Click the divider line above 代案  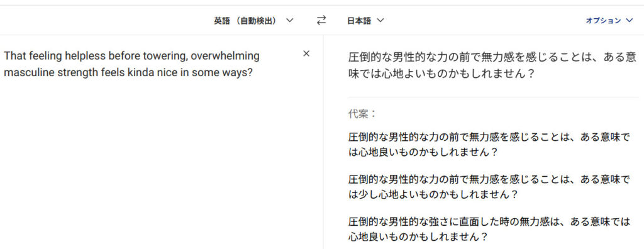pyautogui.click(x=493, y=97)
